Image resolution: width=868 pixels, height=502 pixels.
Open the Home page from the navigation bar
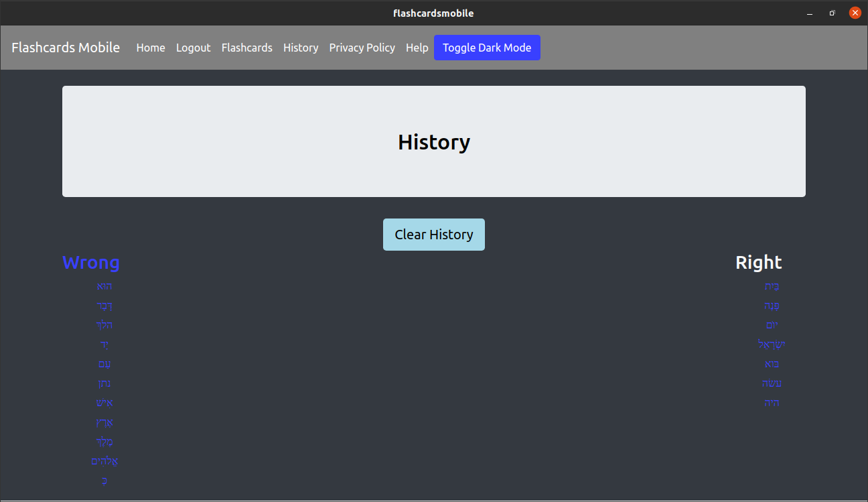[150, 48]
